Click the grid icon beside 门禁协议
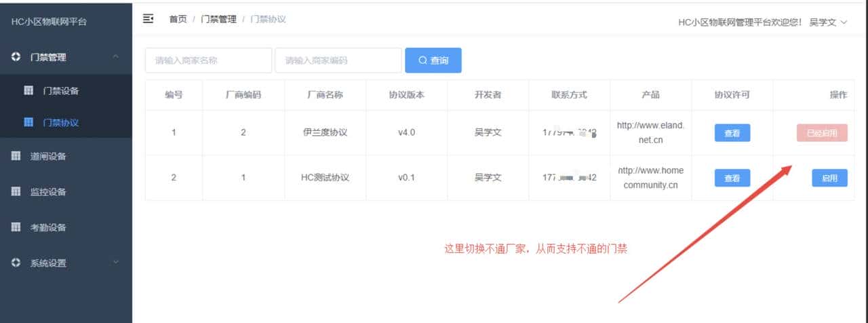 click(x=28, y=123)
